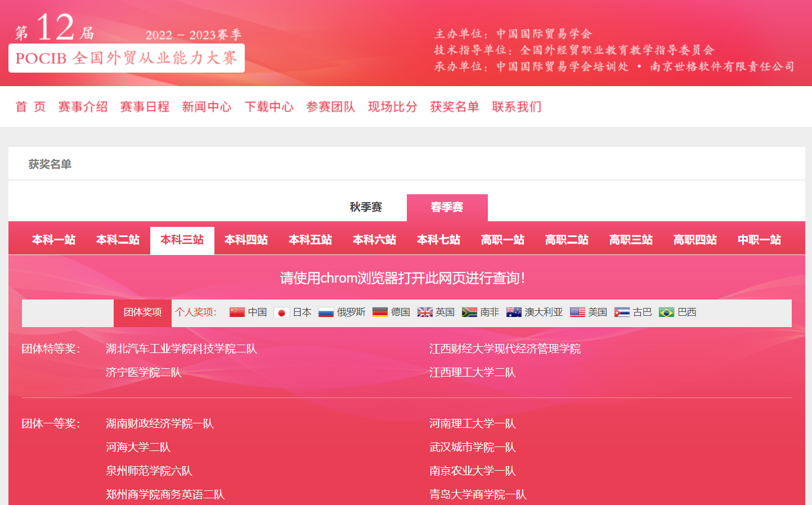The image size is (812, 505).
Task: Click the Brazil flag icon
Action: click(666, 312)
